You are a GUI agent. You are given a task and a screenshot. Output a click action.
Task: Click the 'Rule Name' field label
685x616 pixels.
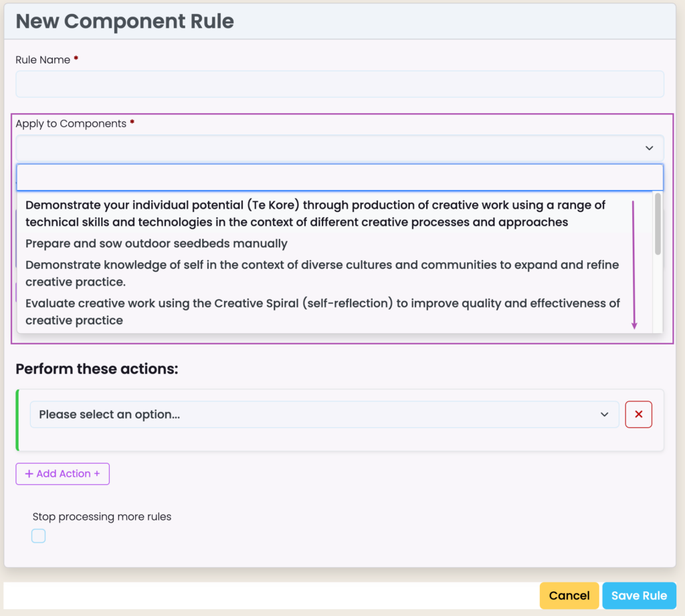pyautogui.click(x=43, y=60)
